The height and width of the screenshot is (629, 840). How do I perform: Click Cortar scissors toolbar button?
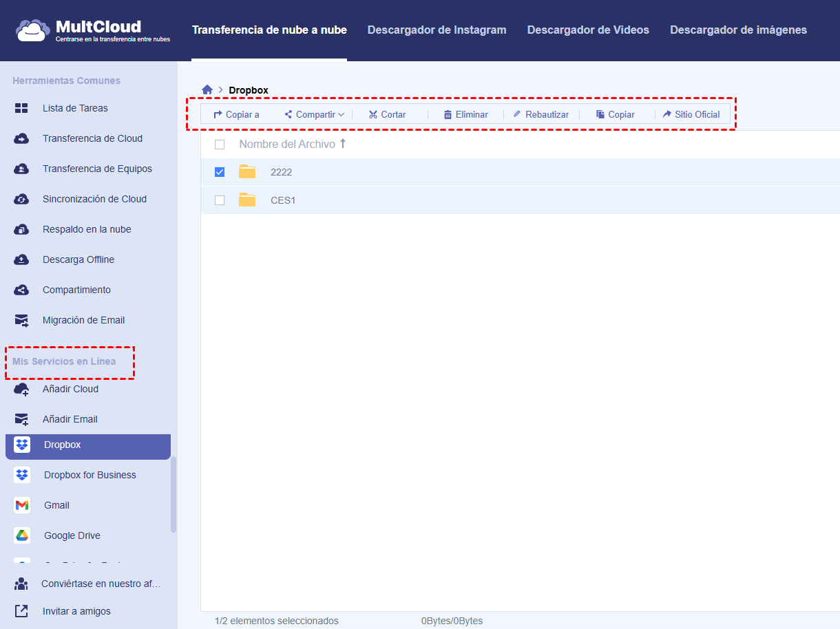point(387,114)
